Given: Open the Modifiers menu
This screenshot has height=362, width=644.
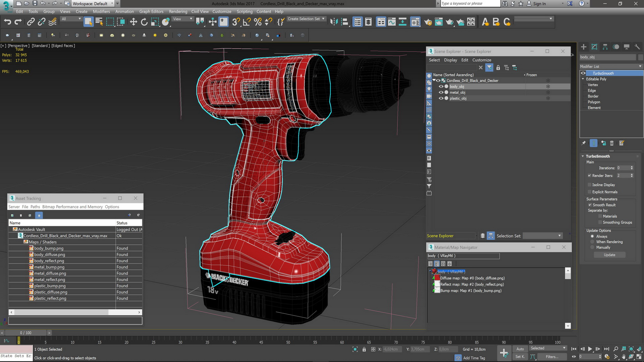Looking at the screenshot, I should (x=101, y=11).
